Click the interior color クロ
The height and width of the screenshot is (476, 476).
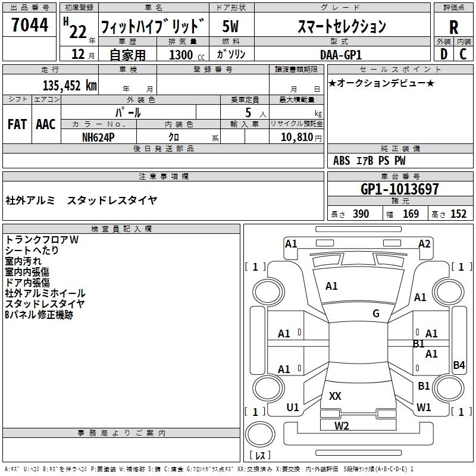coord(174,137)
